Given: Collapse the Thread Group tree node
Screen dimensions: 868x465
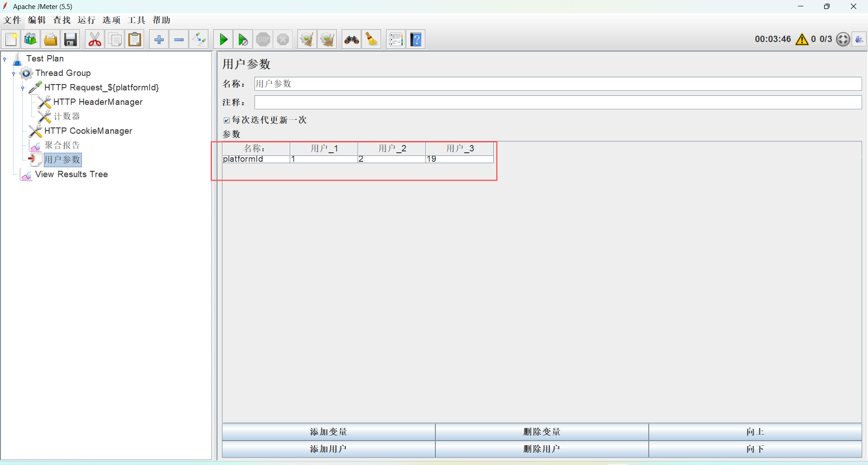Looking at the screenshot, I should click(x=14, y=73).
